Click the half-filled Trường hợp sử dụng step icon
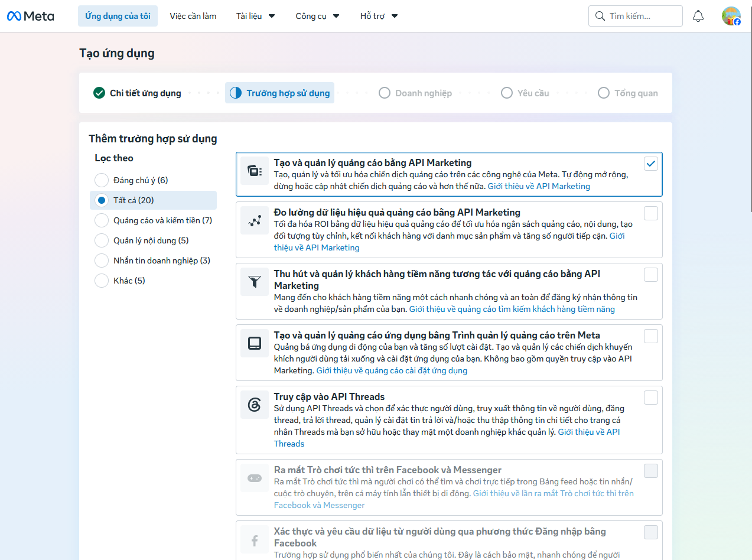Viewport: 752px width, 560px height. (x=236, y=93)
